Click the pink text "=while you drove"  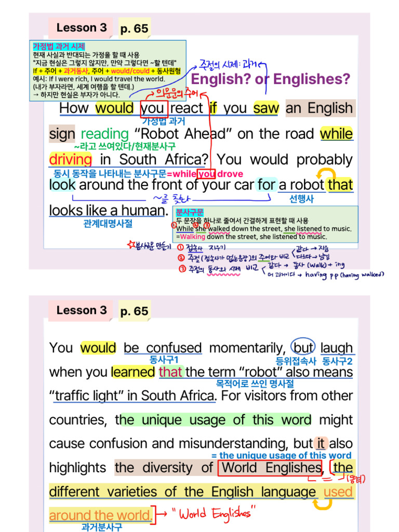click(x=205, y=174)
